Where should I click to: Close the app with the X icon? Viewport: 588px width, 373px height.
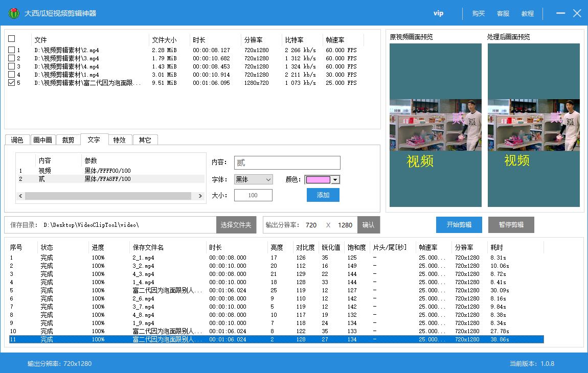577,13
